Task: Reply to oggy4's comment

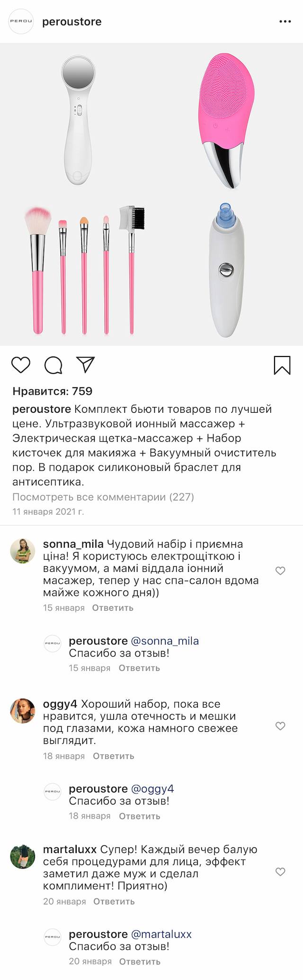Action: (114, 756)
